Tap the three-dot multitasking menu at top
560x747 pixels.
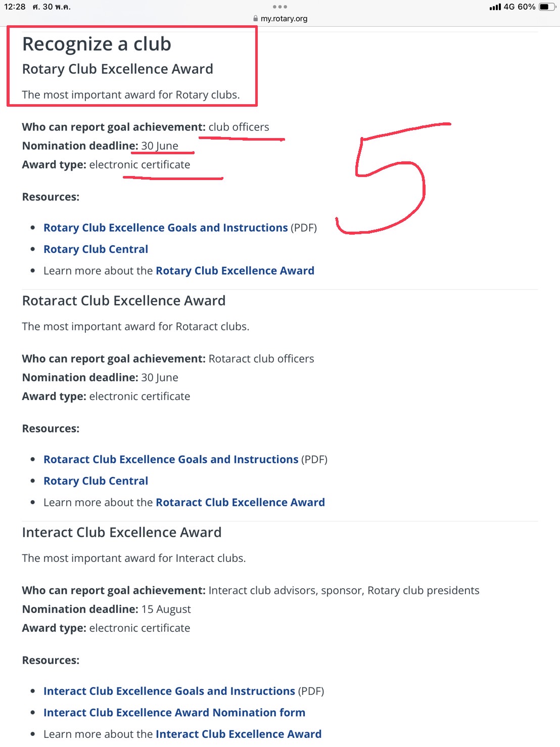point(279,7)
